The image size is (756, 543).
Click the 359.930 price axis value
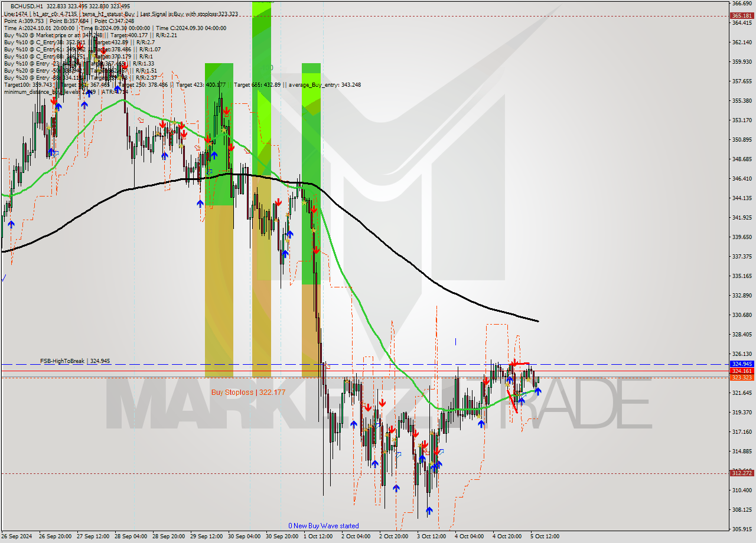click(742, 61)
